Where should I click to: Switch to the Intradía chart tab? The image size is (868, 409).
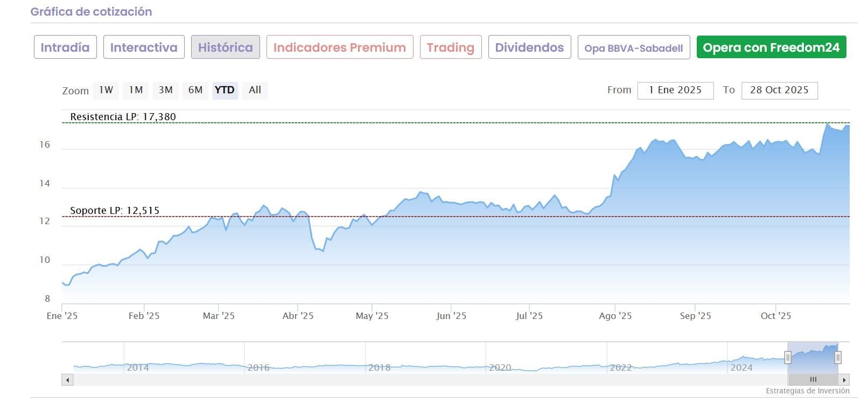point(65,47)
